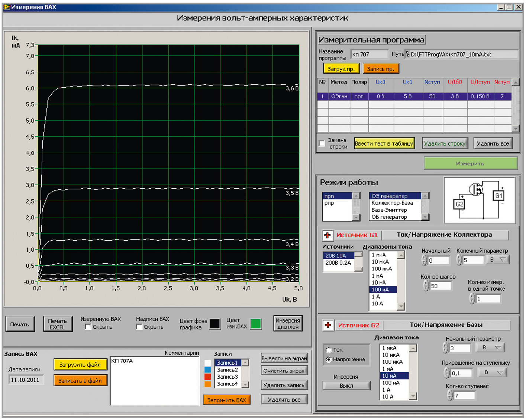Click the Кол-во шагов stepper arrows
The width and height of the screenshot is (526, 420).
426,286
